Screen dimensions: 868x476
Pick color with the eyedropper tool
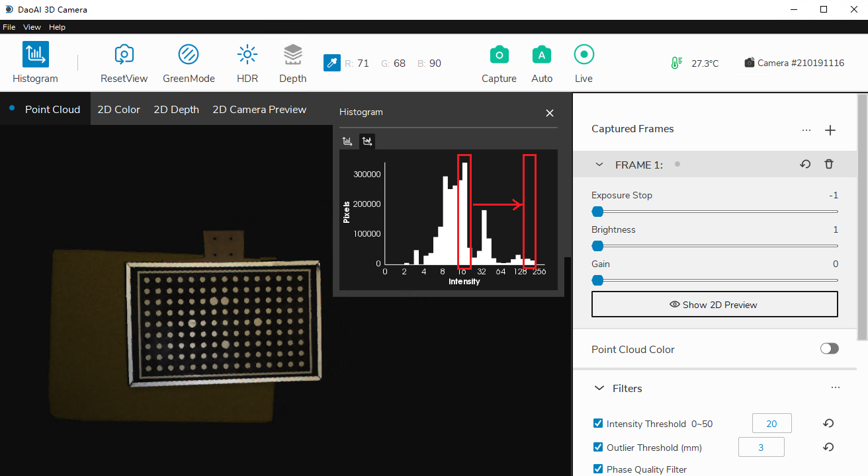tap(331, 63)
